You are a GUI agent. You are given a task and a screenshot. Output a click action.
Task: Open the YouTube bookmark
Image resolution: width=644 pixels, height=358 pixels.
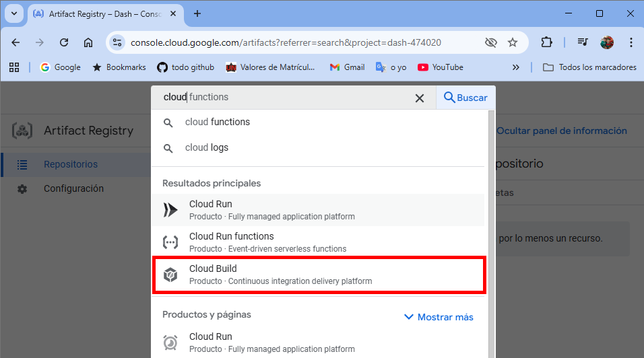(441, 67)
